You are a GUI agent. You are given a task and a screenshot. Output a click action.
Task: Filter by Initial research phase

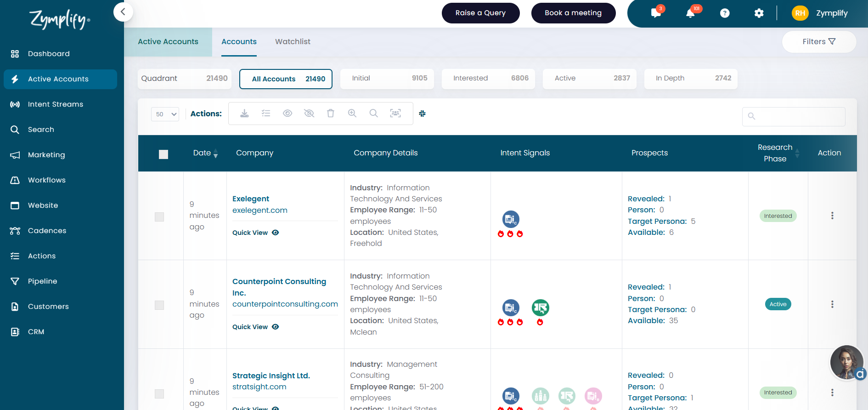pos(387,79)
